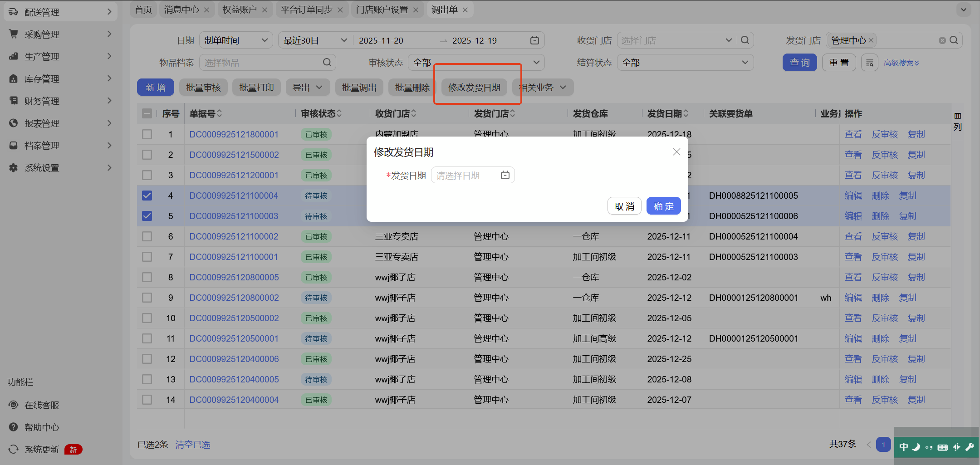Click the 清空已选 link
This screenshot has height=465, width=980.
(x=192, y=445)
